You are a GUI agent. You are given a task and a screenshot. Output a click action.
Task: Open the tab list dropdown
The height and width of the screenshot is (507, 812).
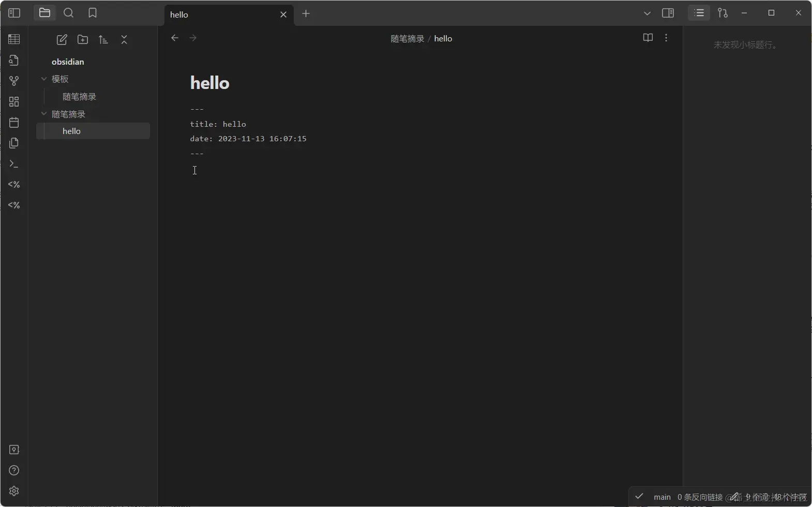tap(647, 13)
